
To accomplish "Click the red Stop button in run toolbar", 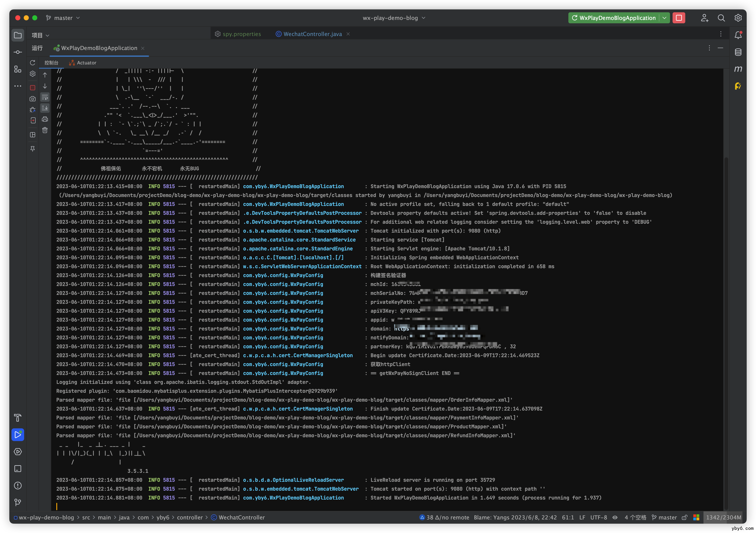I will pyautogui.click(x=32, y=88).
